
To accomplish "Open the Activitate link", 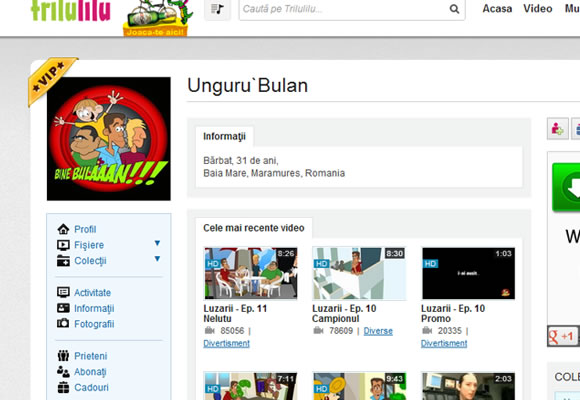I will [92, 293].
